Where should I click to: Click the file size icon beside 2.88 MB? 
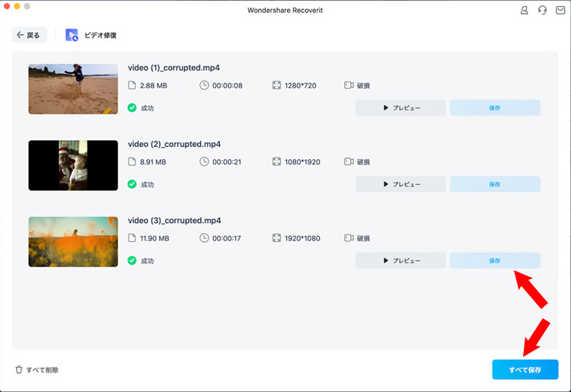coord(132,85)
